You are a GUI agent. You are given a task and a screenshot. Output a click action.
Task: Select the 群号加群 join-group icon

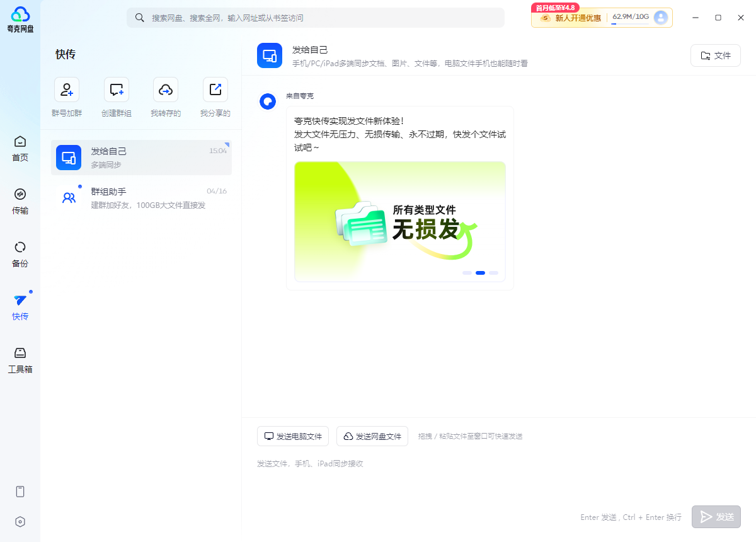67,89
